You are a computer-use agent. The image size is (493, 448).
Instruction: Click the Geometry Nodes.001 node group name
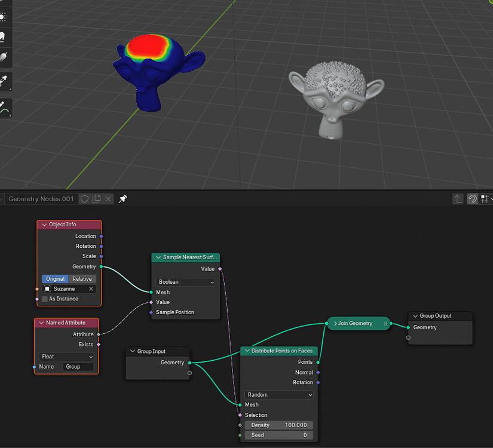coord(41,199)
